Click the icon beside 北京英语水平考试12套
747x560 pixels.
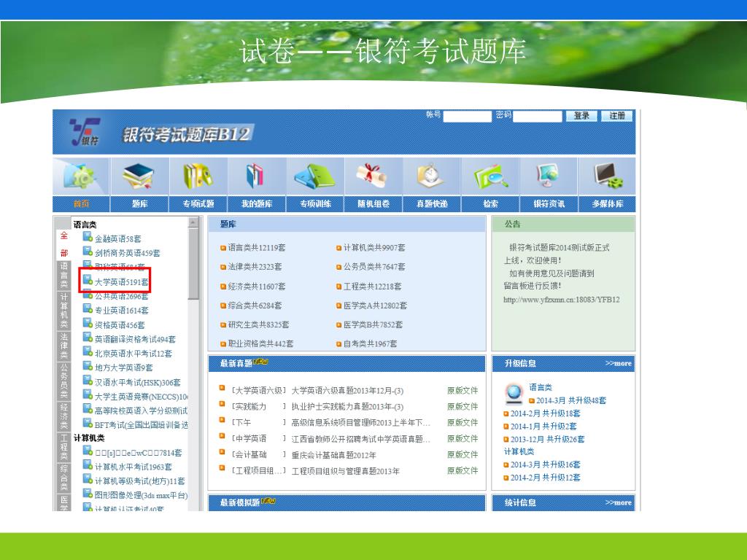88,351
